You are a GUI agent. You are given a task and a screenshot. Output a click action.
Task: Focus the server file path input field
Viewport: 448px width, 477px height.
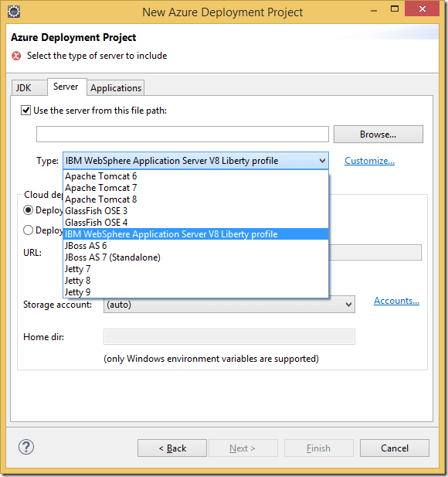182,135
